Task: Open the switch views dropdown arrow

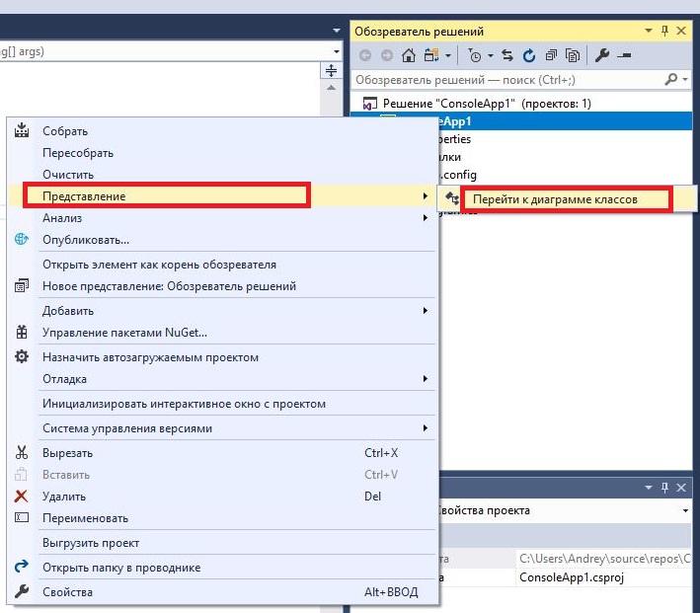Action: click(x=448, y=56)
